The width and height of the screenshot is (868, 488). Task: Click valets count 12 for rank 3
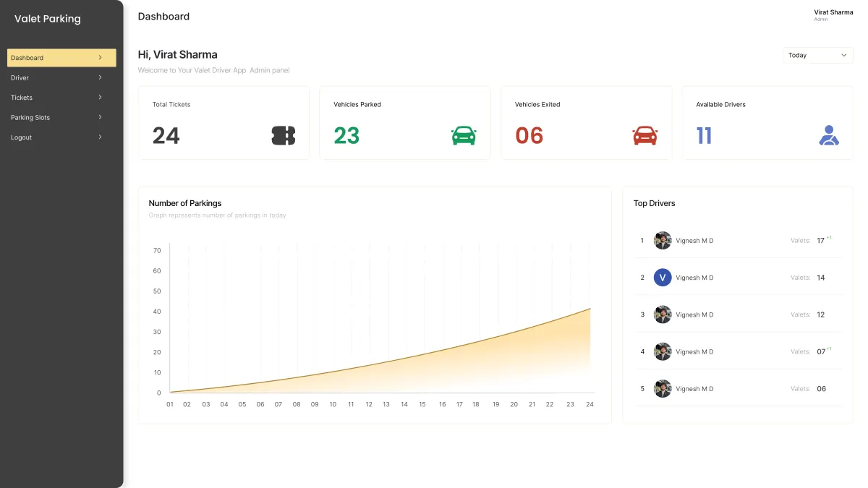tap(820, 314)
